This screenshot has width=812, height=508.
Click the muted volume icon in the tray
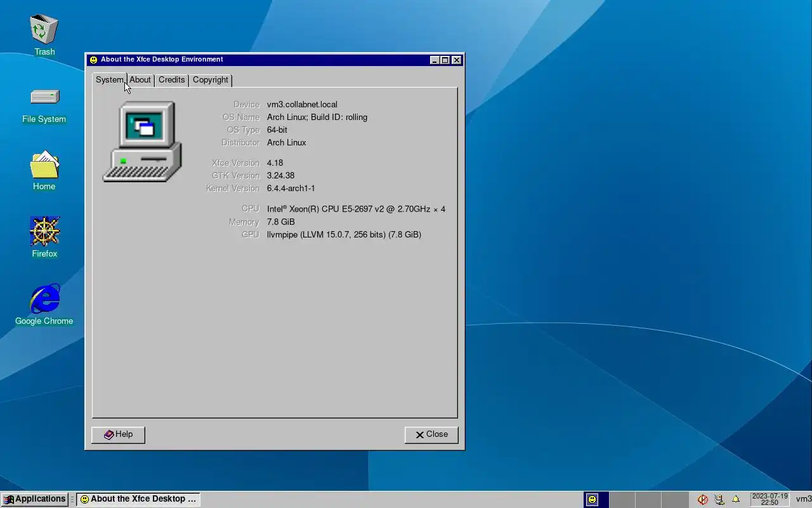coord(702,499)
